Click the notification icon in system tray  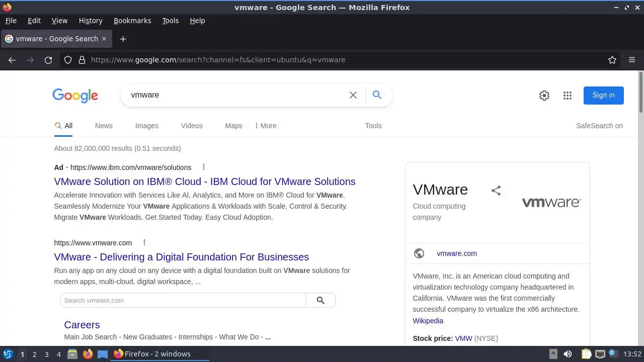pos(613,354)
